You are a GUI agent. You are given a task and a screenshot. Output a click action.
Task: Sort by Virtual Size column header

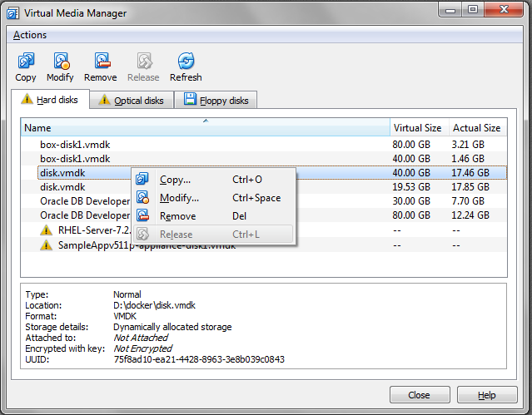click(x=417, y=128)
